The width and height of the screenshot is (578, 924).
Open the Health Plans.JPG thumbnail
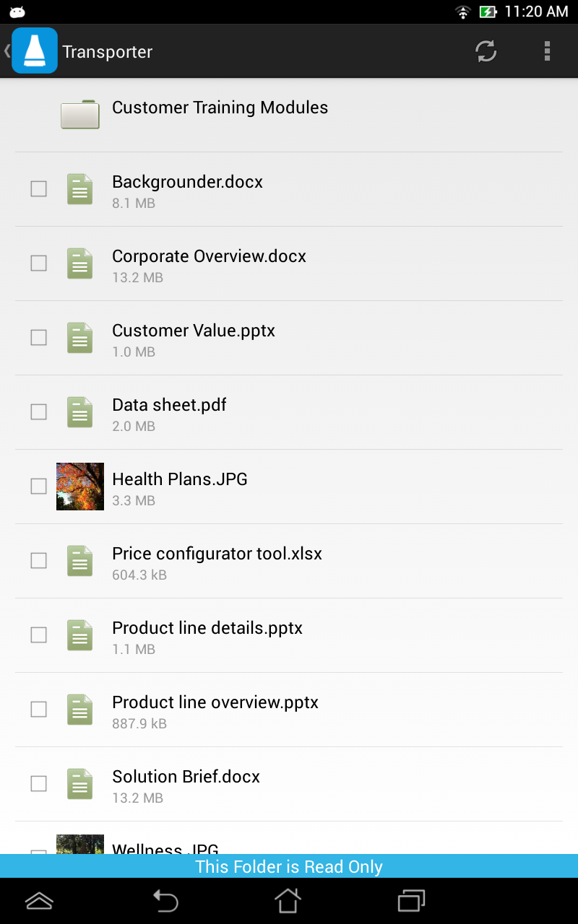tap(80, 487)
